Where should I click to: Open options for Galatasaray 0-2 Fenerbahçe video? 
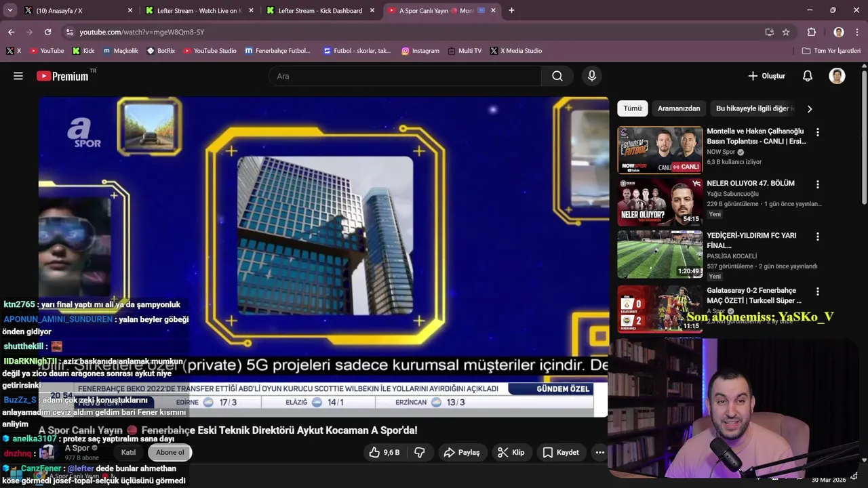817,291
